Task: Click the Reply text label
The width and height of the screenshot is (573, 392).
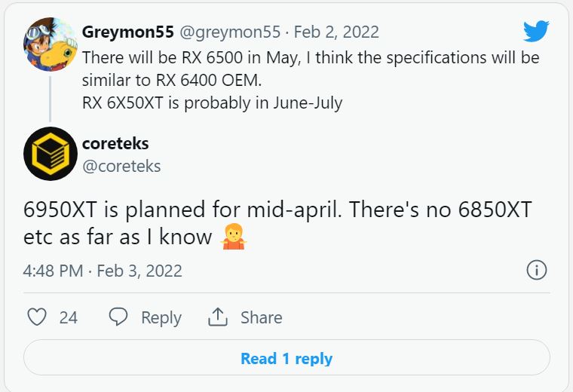Action: click(x=161, y=317)
